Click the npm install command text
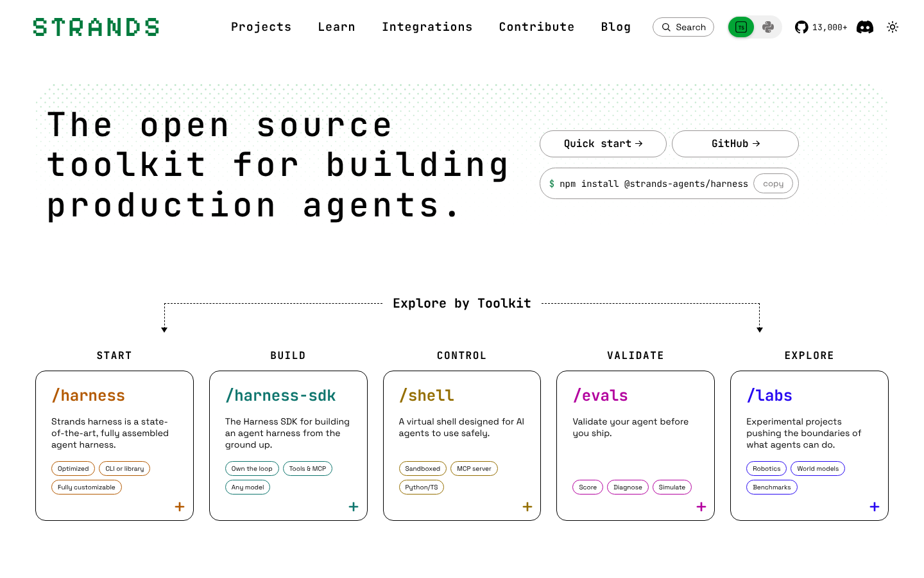The image size is (924, 578). (x=653, y=184)
